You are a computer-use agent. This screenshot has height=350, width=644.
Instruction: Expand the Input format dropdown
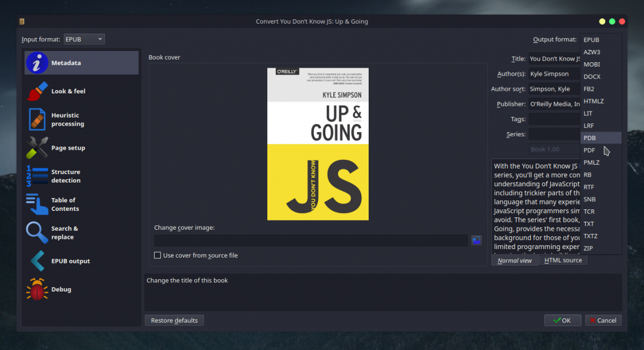(x=84, y=39)
